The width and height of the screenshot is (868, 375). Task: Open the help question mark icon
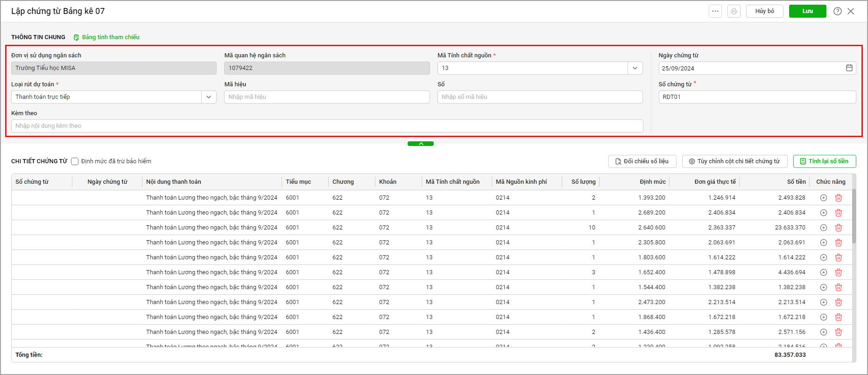point(838,11)
